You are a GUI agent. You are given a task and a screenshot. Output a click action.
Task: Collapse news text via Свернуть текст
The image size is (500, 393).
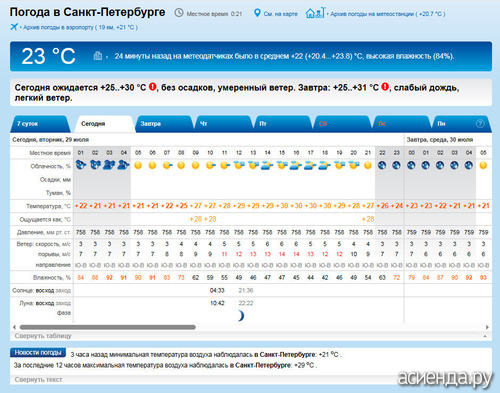click(x=38, y=379)
